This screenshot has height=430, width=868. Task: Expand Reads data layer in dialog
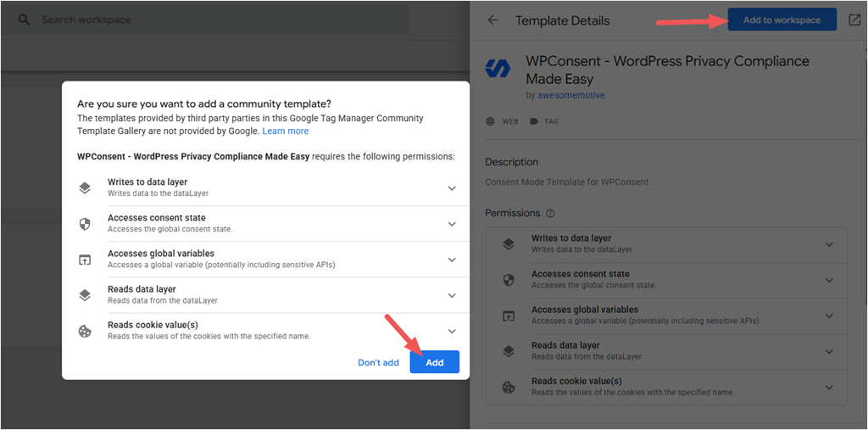(x=452, y=295)
